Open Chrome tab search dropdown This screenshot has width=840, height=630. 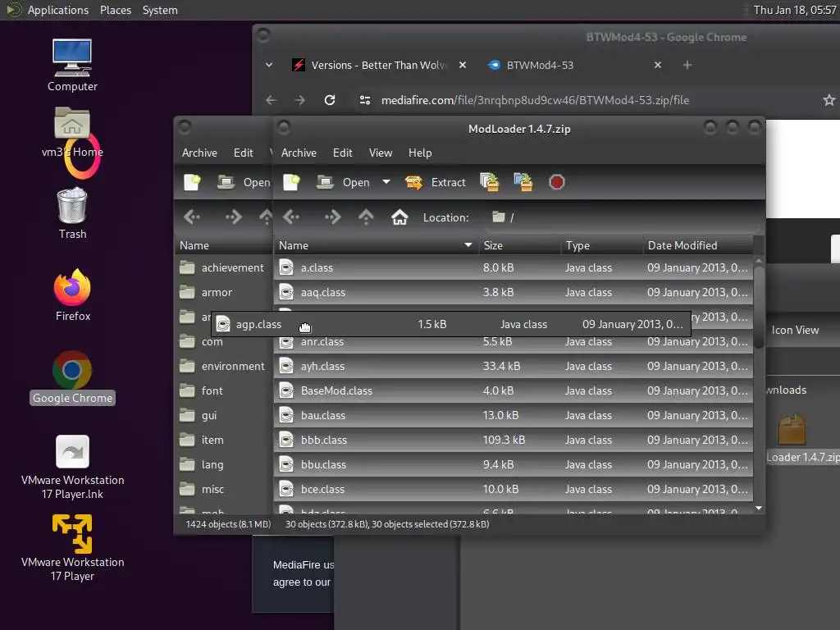tap(269, 65)
